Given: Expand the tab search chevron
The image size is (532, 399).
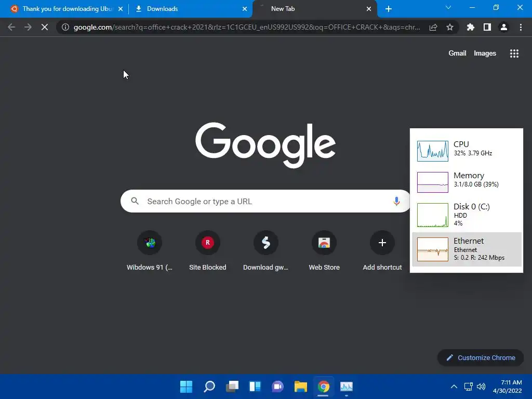Looking at the screenshot, I should pos(448,7).
